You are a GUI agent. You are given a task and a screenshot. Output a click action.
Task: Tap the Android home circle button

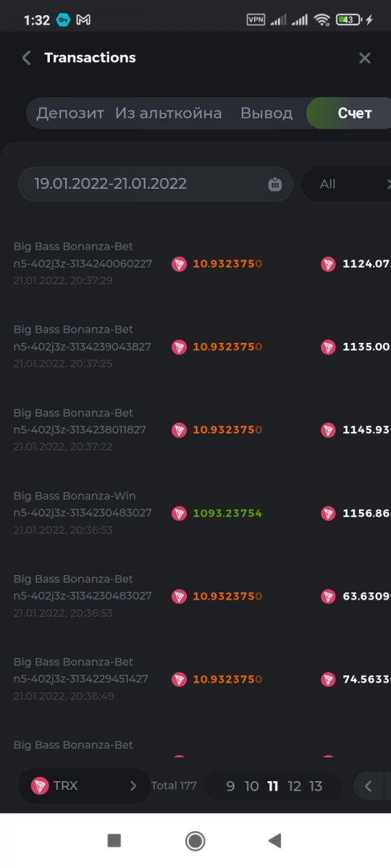point(195,840)
